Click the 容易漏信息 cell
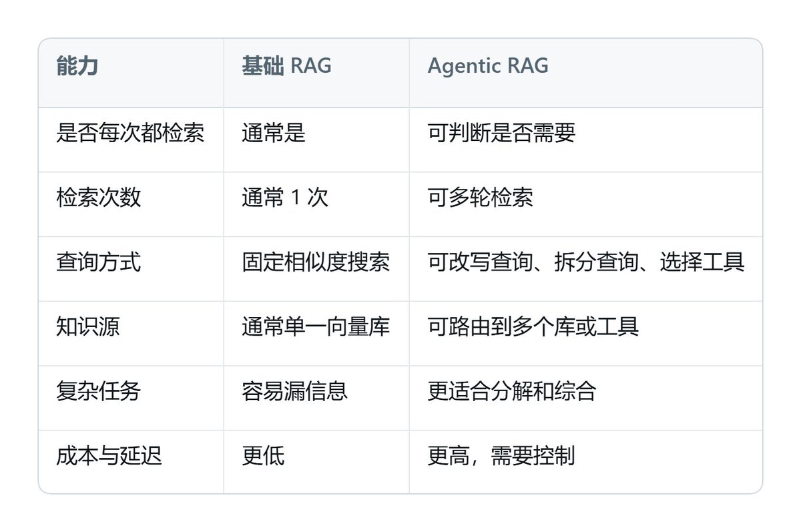 (295, 391)
